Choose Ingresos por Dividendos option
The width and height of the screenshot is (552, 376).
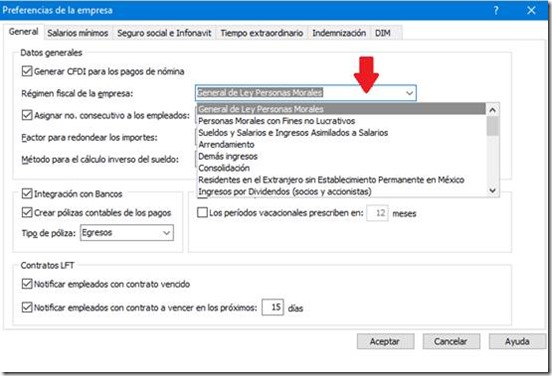341,192
